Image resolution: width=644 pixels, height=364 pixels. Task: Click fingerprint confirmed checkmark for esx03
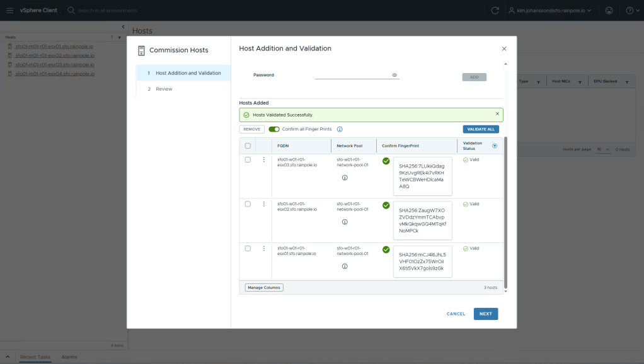(x=386, y=161)
